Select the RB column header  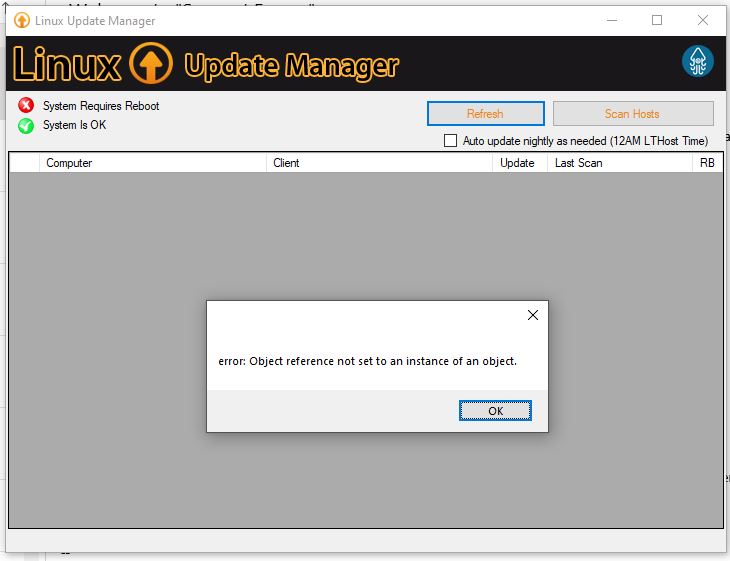pos(706,163)
